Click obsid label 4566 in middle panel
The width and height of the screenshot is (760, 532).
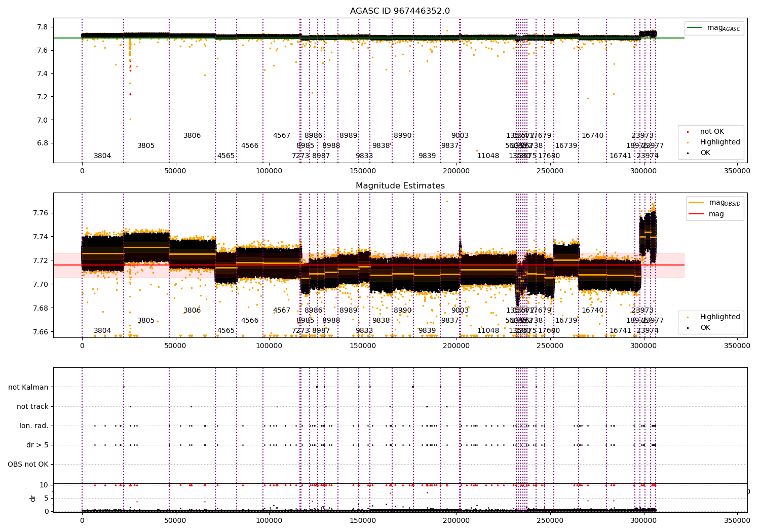pyautogui.click(x=250, y=321)
